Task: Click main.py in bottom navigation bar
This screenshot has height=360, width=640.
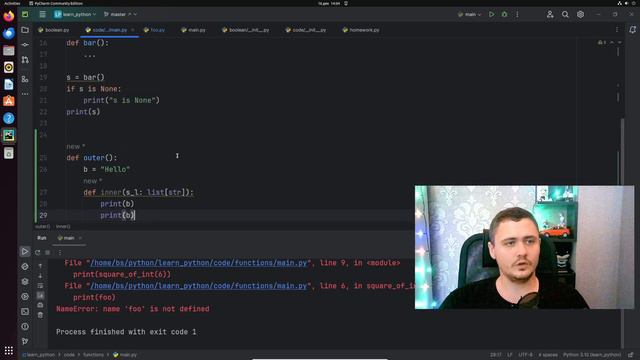Action: (x=125, y=355)
